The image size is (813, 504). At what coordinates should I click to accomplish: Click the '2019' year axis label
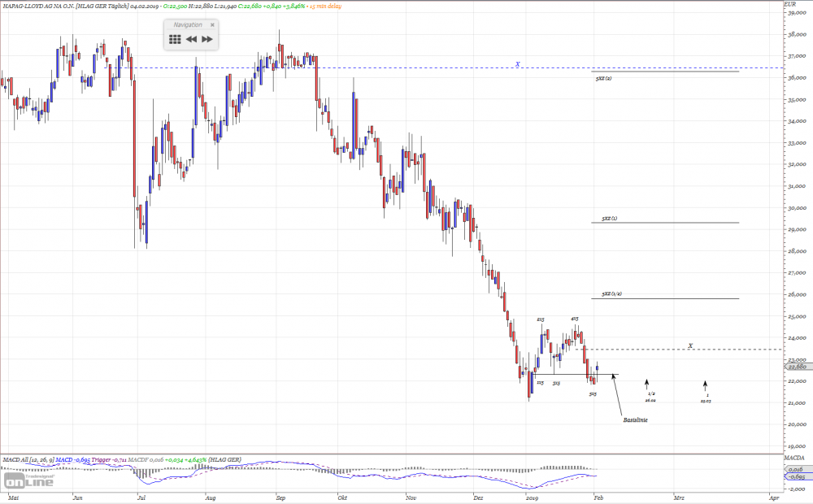[x=532, y=497]
